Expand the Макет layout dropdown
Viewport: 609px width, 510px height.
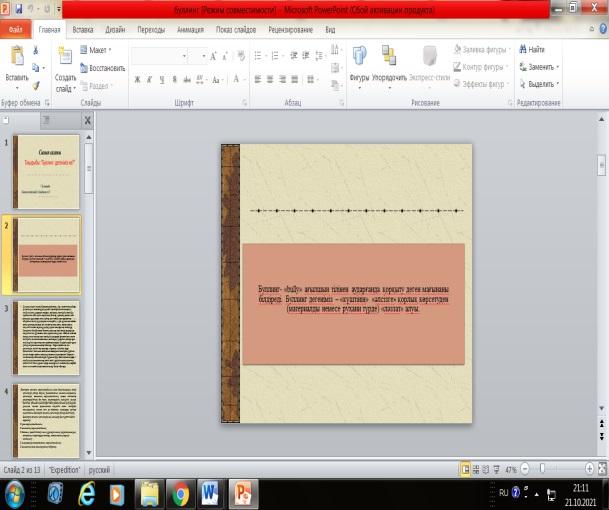tap(99, 49)
